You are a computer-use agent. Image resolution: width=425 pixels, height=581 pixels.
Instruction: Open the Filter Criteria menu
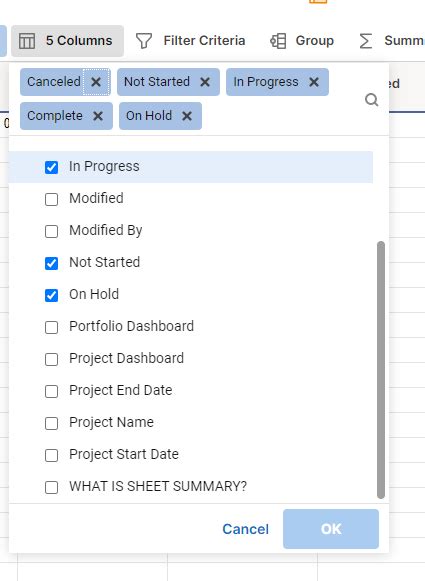[190, 41]
